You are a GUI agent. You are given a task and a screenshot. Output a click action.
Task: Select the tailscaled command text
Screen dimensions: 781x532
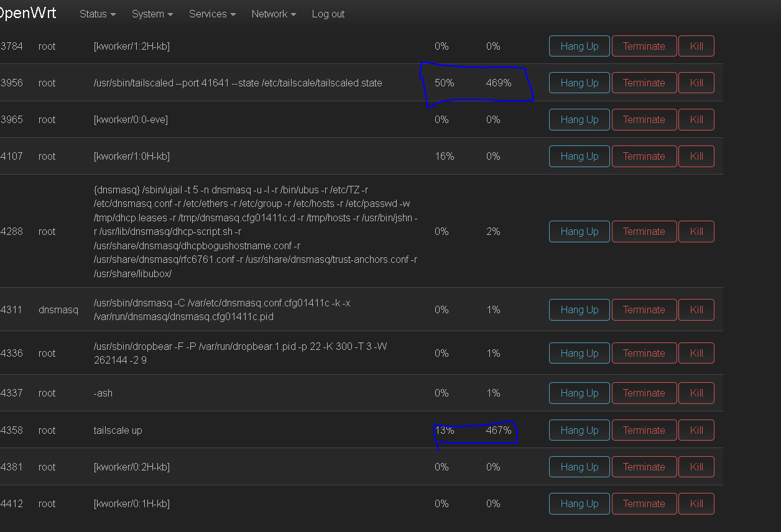(x=238, y=83)
